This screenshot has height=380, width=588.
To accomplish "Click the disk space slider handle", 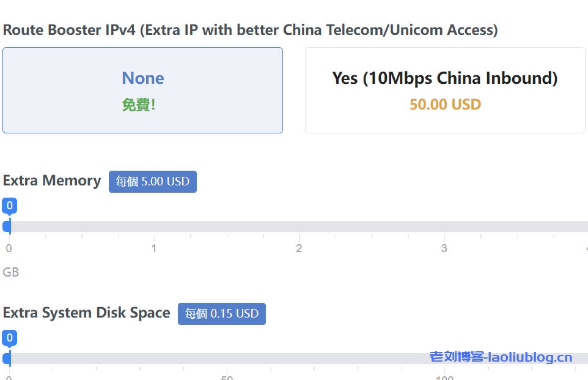I will click(x=7, y=359).
